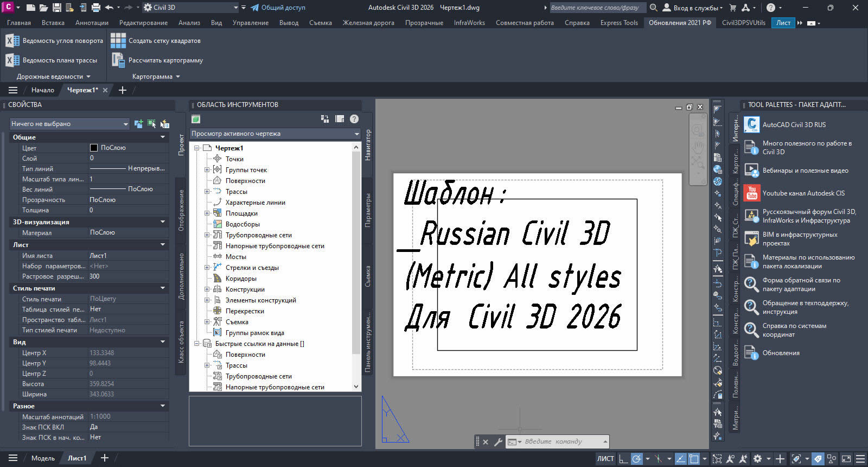Toggle ЛИСТ paper space button in status bar
Viewport: 868px width, 467px height.
[605, 459]
